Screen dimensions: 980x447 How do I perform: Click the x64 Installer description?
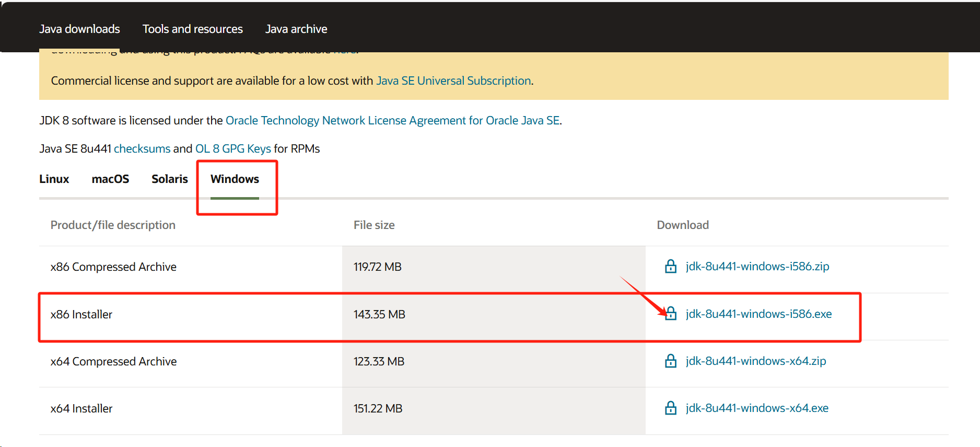pyautogui.click(x=81, y=409)
